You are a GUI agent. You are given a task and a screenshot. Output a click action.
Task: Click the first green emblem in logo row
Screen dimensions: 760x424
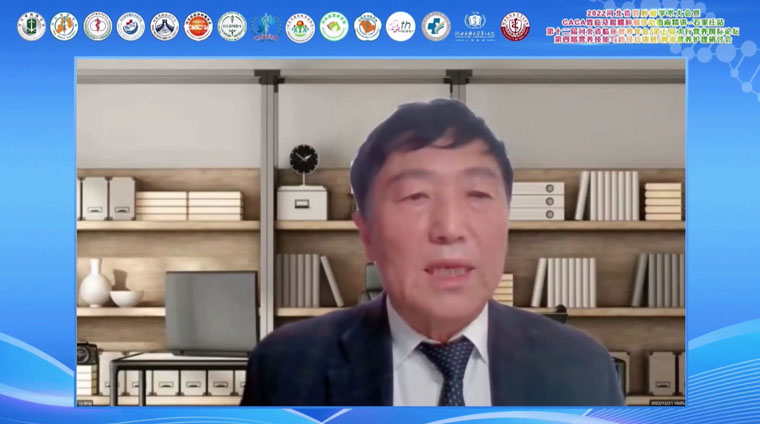point(31,26)
